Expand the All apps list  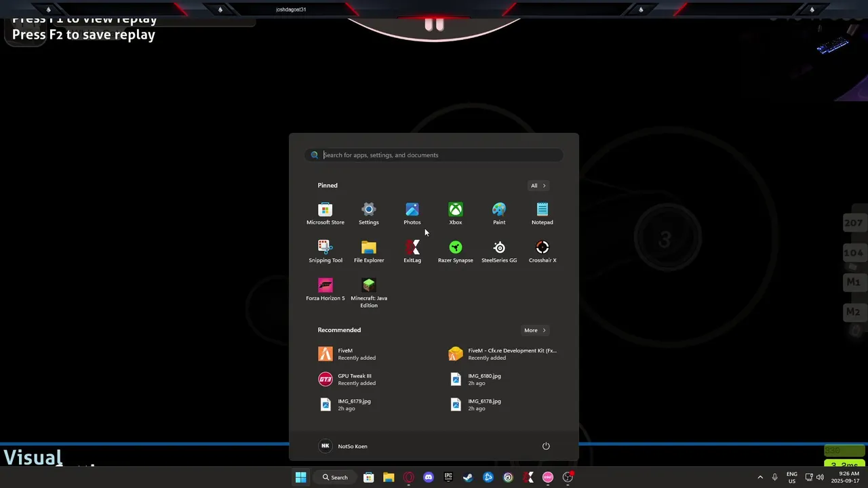(x=538, y=186)
